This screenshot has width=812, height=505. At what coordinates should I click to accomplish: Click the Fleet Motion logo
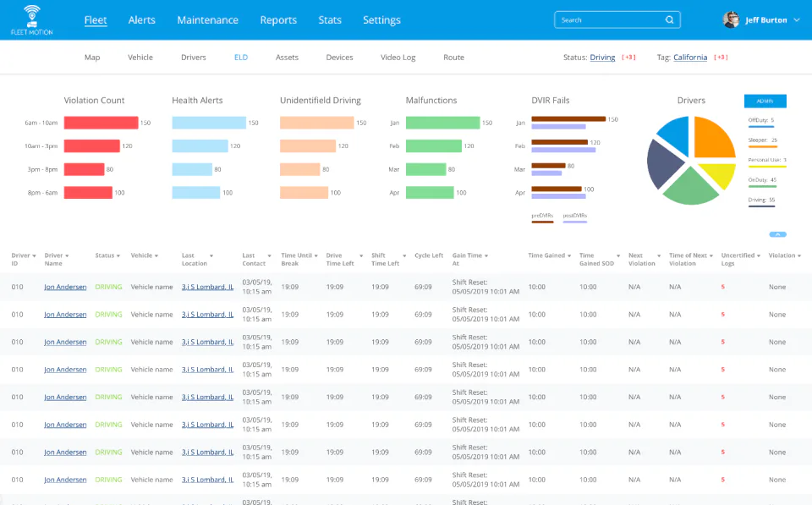tap(30, 19)
